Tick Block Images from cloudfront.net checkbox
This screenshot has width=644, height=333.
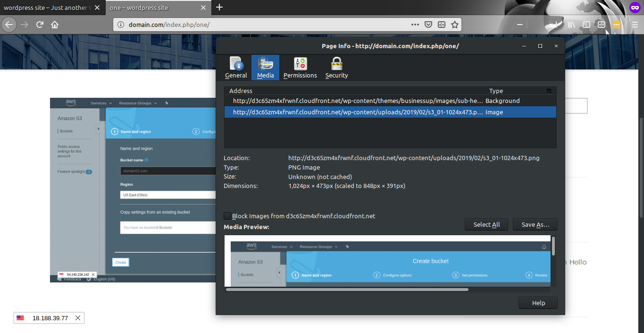pyautogui.click(x=227, y=216)
